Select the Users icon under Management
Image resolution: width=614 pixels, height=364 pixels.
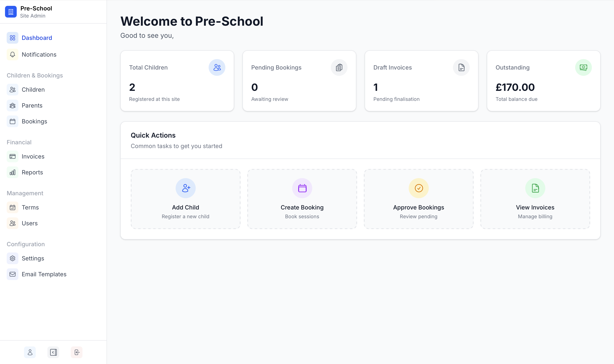(12, 223)
